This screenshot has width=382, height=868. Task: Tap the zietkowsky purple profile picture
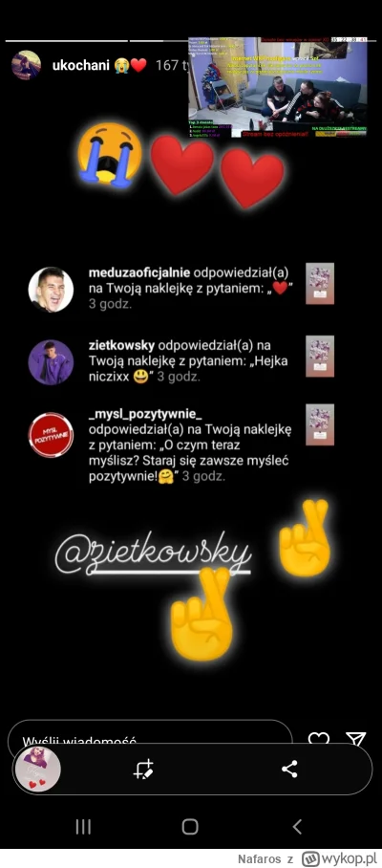tap(51, 362)
